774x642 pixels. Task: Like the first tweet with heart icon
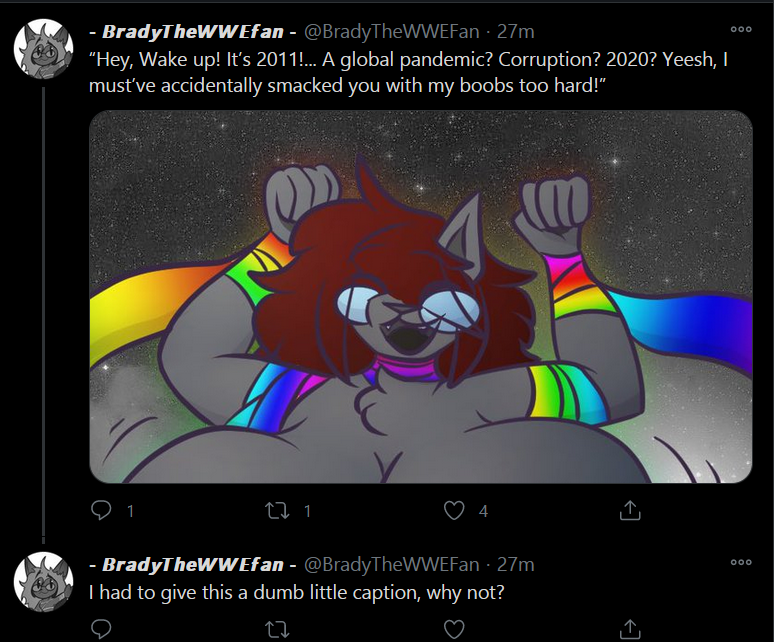pos(454,511)
